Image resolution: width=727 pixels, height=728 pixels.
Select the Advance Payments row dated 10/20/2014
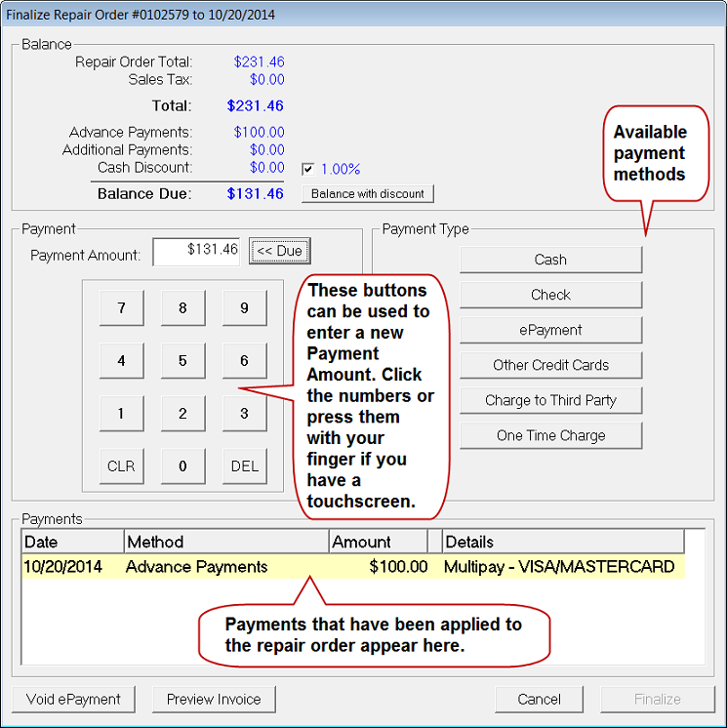(351, 567)
